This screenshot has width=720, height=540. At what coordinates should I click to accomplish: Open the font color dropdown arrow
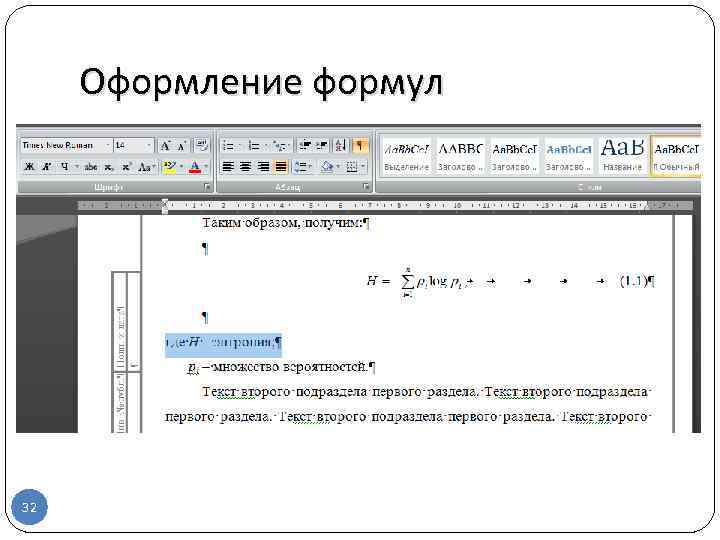206,167
